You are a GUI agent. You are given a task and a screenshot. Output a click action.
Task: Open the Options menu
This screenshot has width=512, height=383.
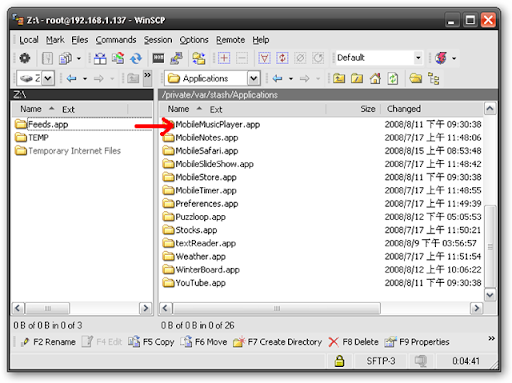pos(194,40)
